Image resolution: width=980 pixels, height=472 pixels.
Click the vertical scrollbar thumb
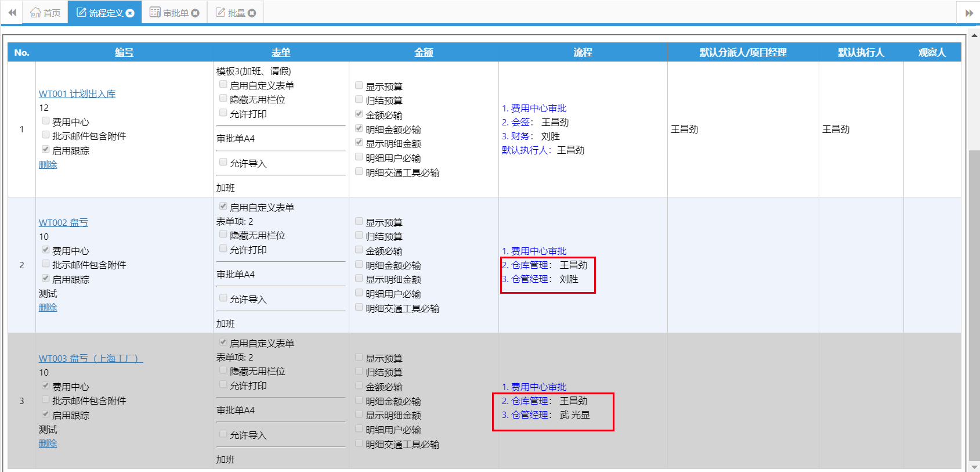pos(974,305)
